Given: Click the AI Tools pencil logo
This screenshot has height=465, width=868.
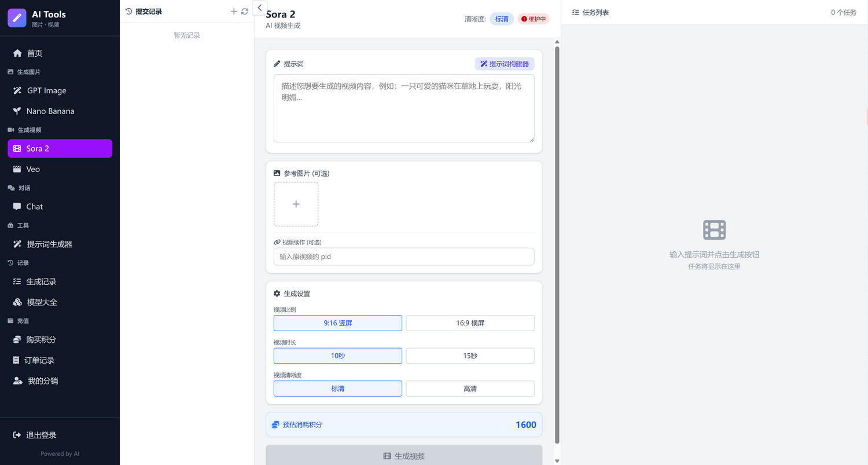Looking at the screenshot, I should coord(17,18).
